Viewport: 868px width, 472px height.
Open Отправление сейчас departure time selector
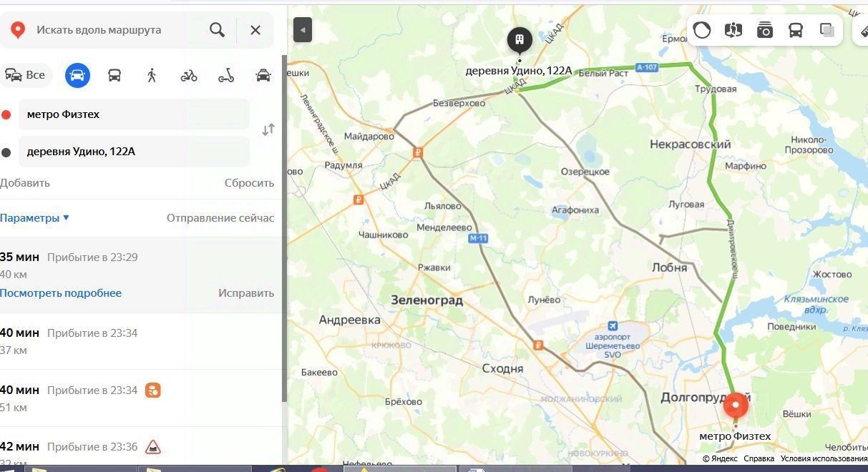pos(220,218)
